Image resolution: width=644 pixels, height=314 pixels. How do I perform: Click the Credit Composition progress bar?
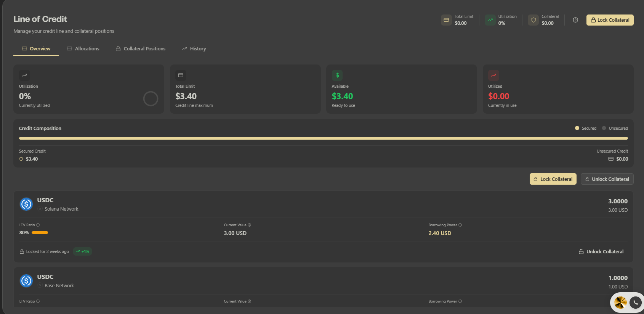(x=324, y=138)
